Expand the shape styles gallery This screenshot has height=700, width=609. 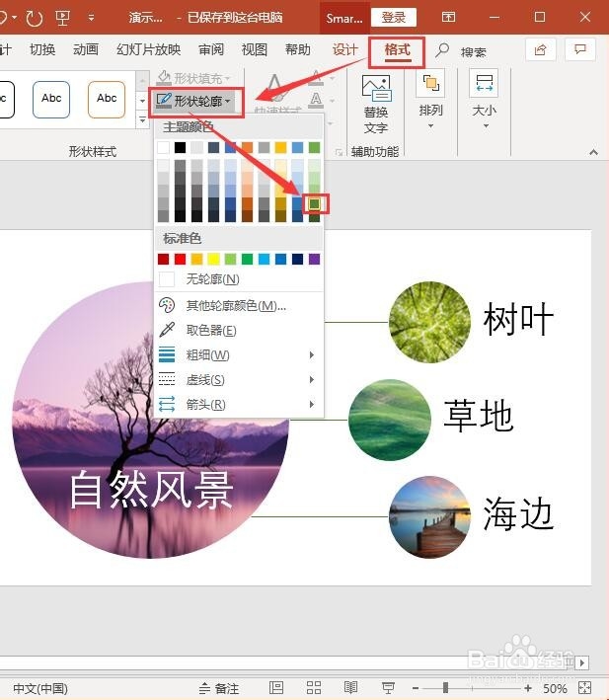pyautogui.click(x=142, y=120)
